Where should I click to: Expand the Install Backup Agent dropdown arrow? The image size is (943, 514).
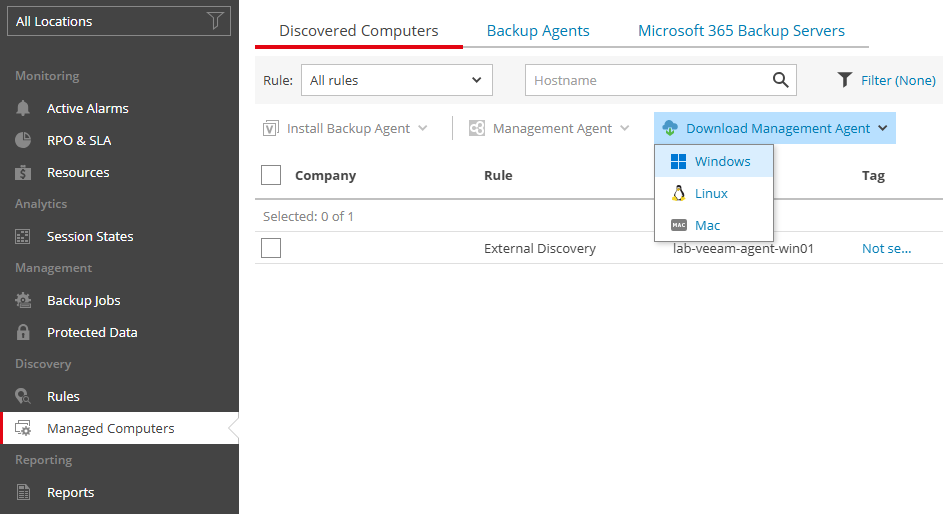click(423, 128)
